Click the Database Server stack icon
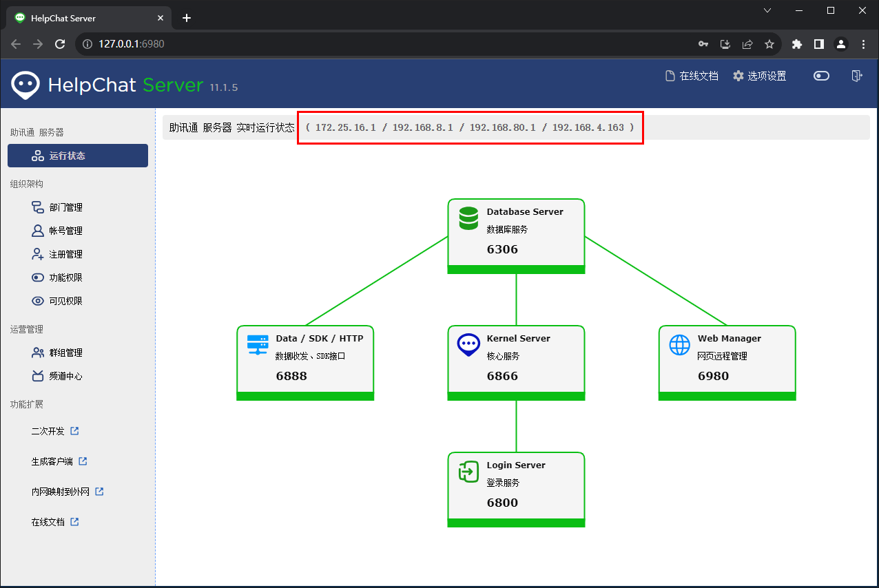Image resolution: width=879 pixels, height=588 pixels. (x=468, y=218)
